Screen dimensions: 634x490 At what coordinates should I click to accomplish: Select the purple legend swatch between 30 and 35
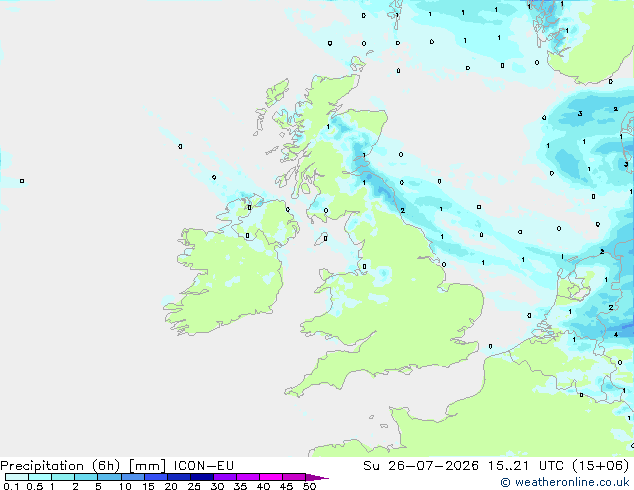pos(225,477)
